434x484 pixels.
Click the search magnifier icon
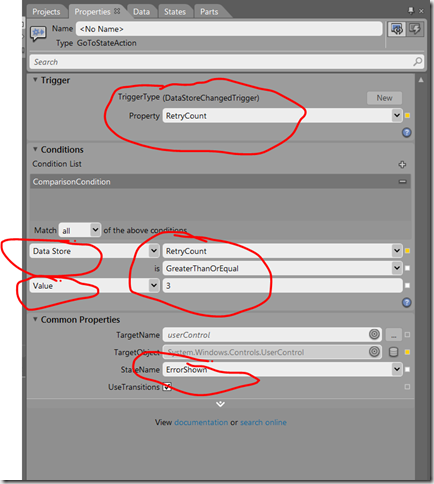click(417, 62)
